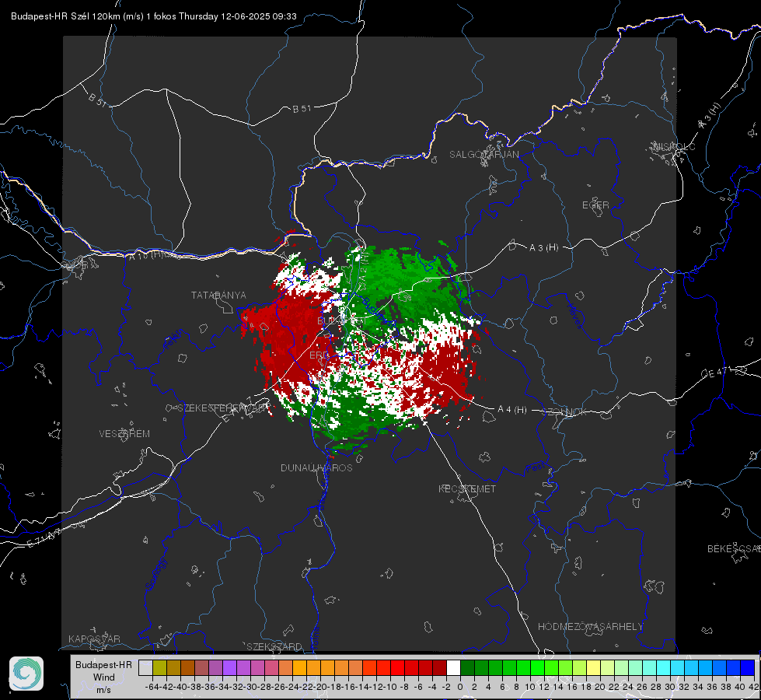Select the yellow swatch between 18 and 20
The height and width of the screenshot is (700, 761).
pyautogui.click(x=593, y=668)
